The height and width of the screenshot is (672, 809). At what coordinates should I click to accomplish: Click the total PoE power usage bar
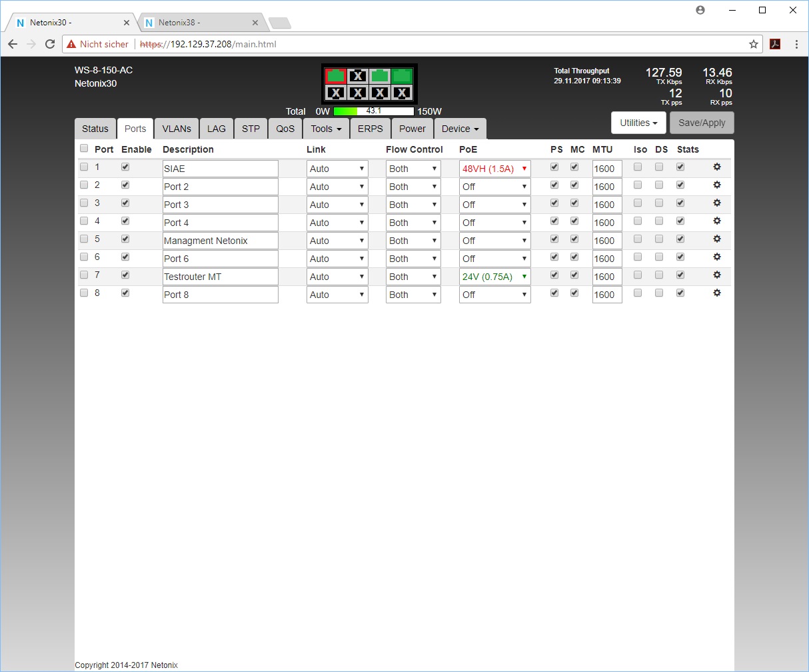point(374,111)
